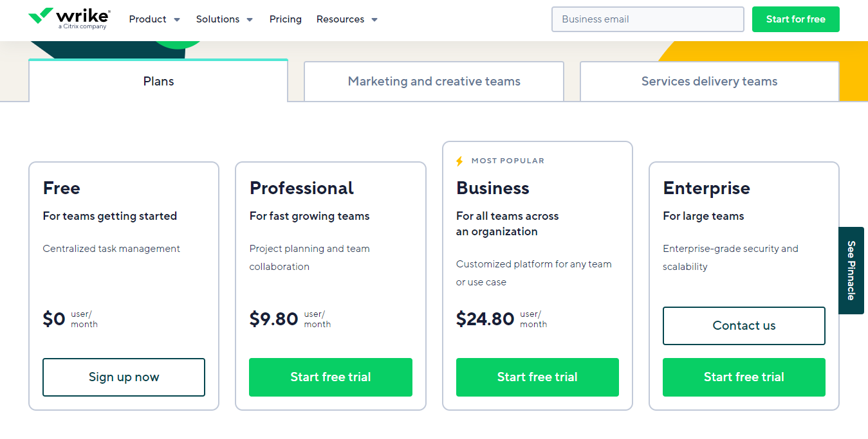This screenshot has height=439, width=868.
Task: Expand the Resources dropdown menu
Action: tap(347, 19)
